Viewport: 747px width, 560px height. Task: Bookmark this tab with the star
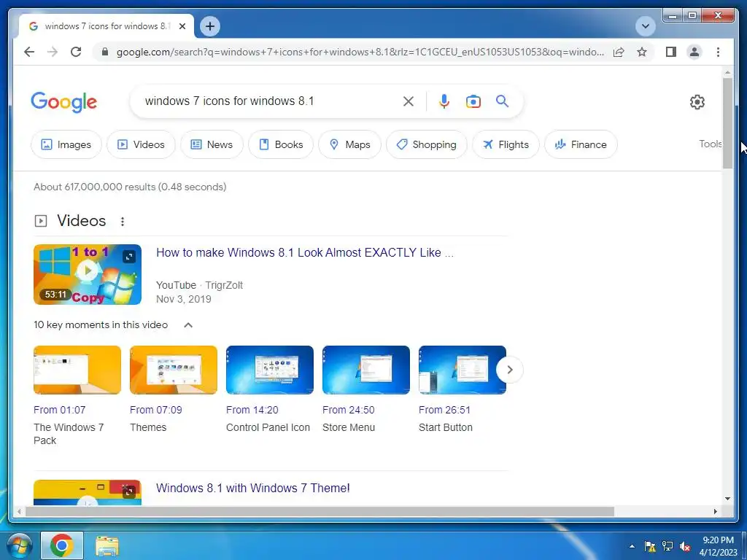pos(642,52)
